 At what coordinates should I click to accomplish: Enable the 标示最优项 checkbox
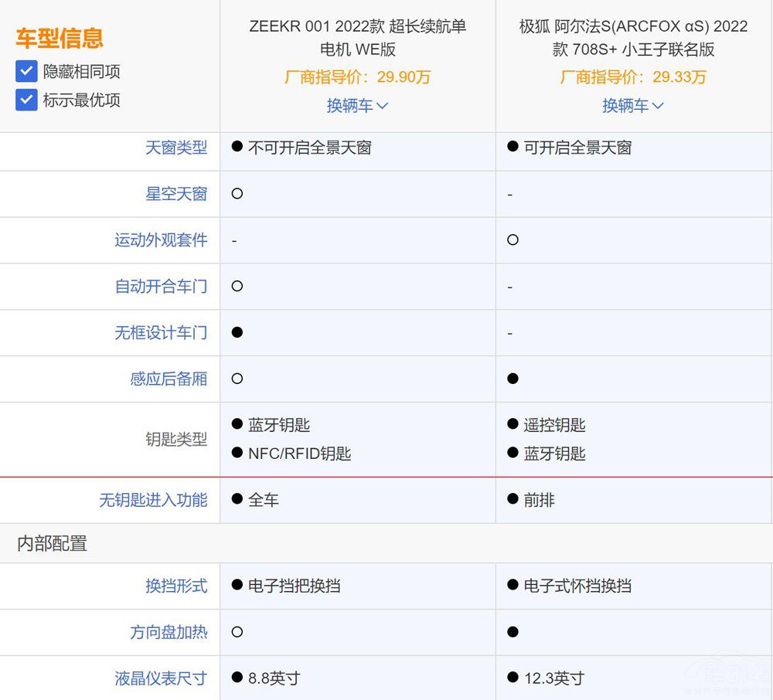tap(26, 100)
